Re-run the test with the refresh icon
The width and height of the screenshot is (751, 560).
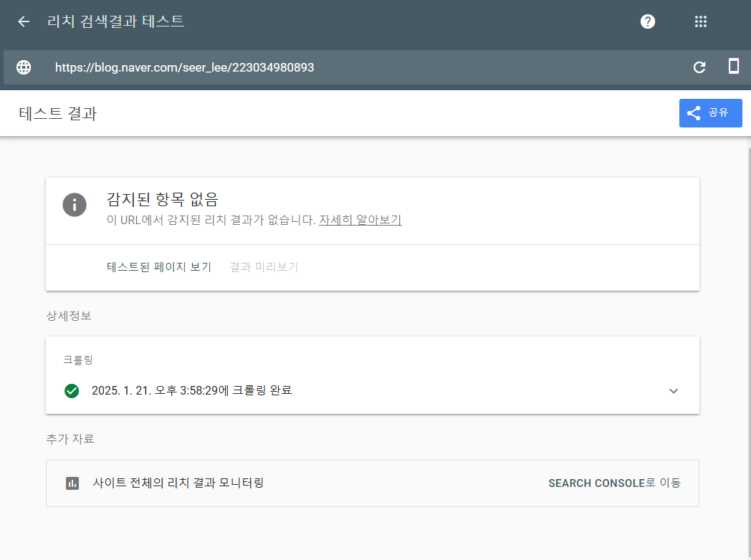(699, 67)
